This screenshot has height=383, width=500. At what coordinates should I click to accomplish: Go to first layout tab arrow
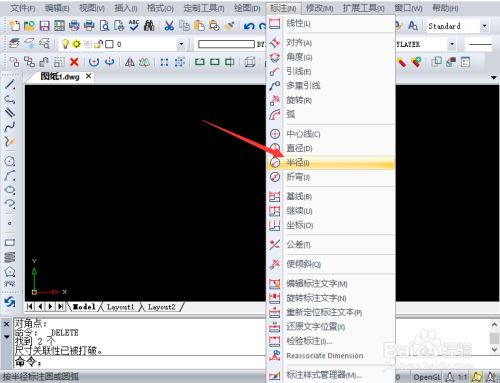coord(29,306)
